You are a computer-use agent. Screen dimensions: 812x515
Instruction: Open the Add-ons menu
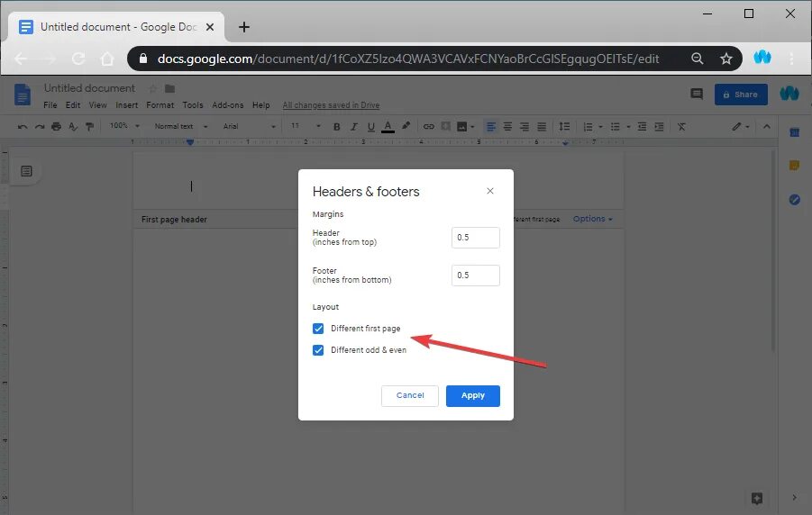[x=227, y=105]
